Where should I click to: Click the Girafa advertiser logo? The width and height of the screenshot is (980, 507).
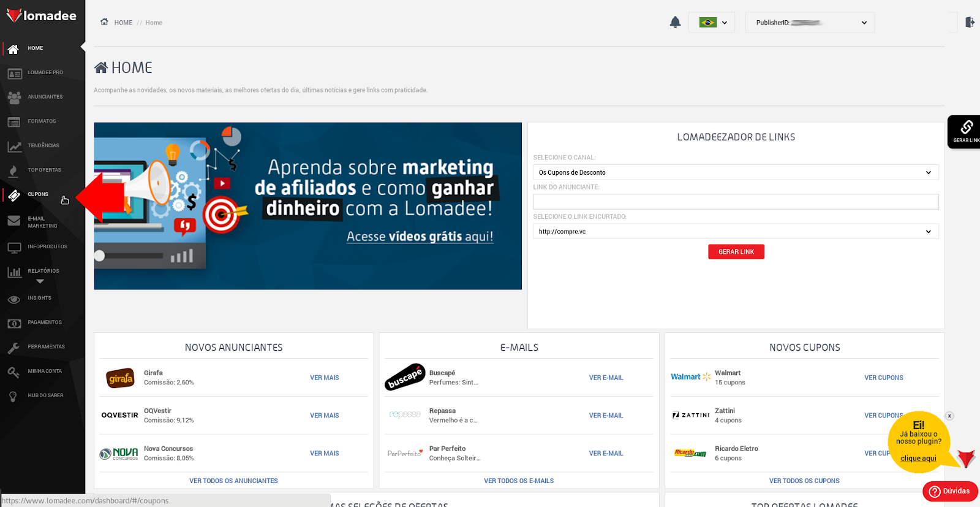[x=120, y=378]
